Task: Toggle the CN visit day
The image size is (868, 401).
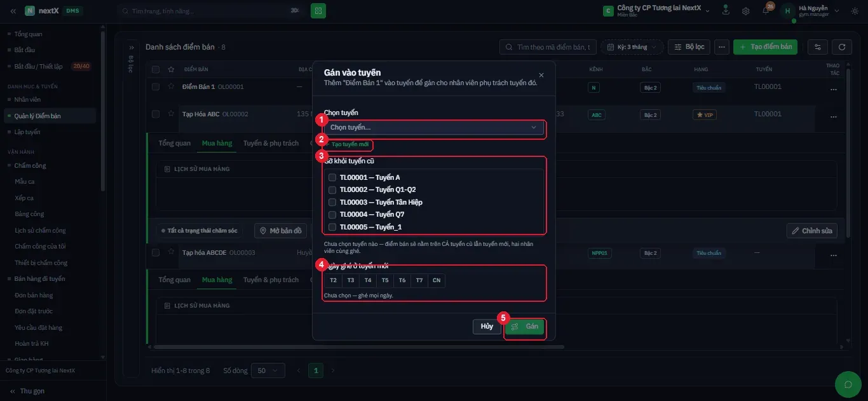Action: point(437,280)
